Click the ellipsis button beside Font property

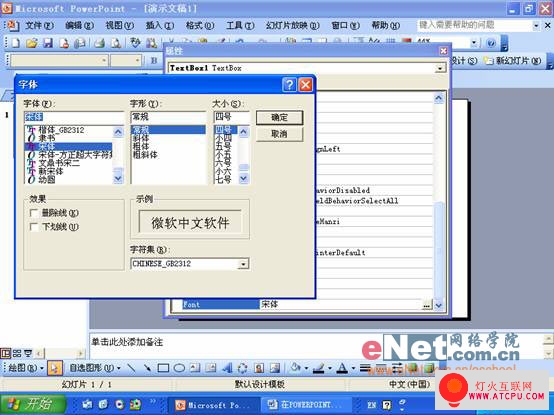pyautogui.click(x=427, y=304)
